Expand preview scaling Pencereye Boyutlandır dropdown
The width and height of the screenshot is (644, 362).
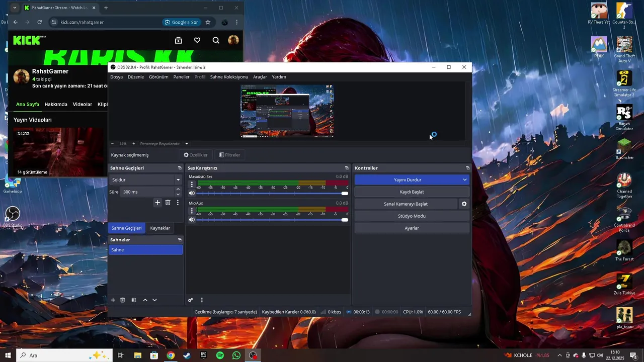click(x=187, y=144)
